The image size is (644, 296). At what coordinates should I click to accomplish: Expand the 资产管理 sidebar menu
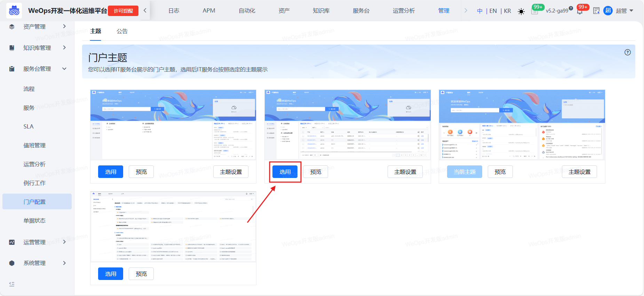pyautogui.click(x=64, y=26)
